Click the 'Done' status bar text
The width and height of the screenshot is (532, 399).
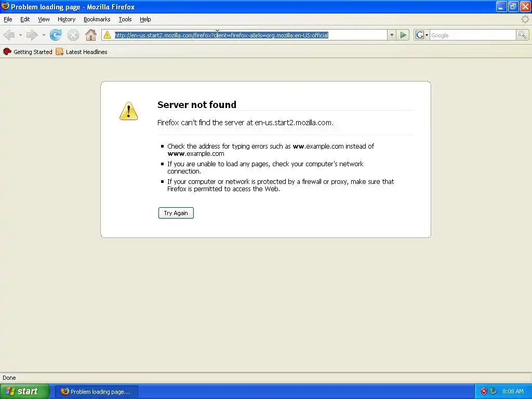pyautogui.click(x=9, y=378)
